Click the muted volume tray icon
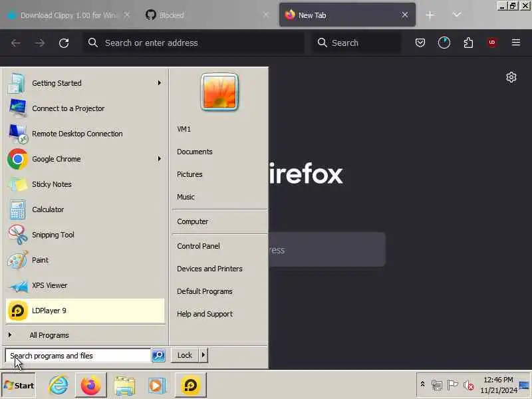The width and height of the screenshot is (532, 399). coord(469,385)
